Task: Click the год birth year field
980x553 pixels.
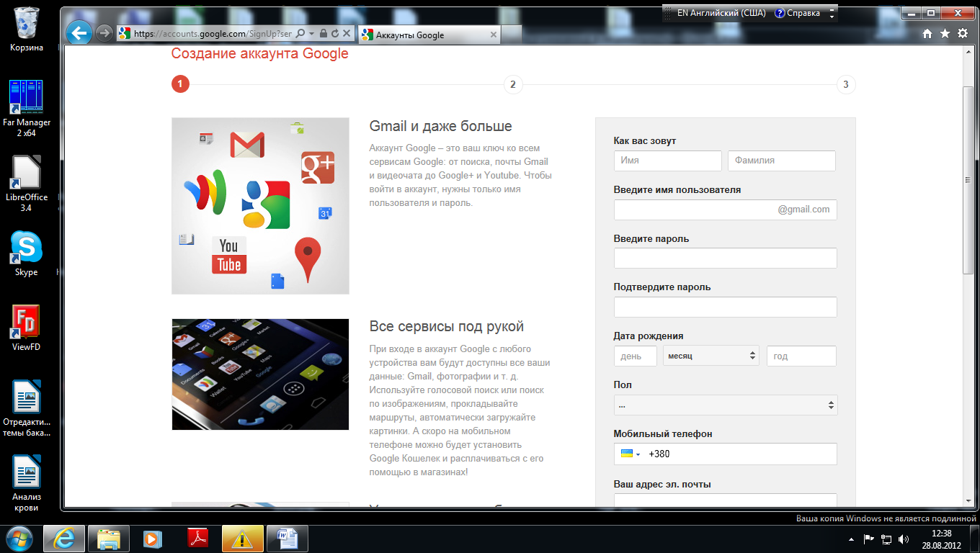Action: 801,356
